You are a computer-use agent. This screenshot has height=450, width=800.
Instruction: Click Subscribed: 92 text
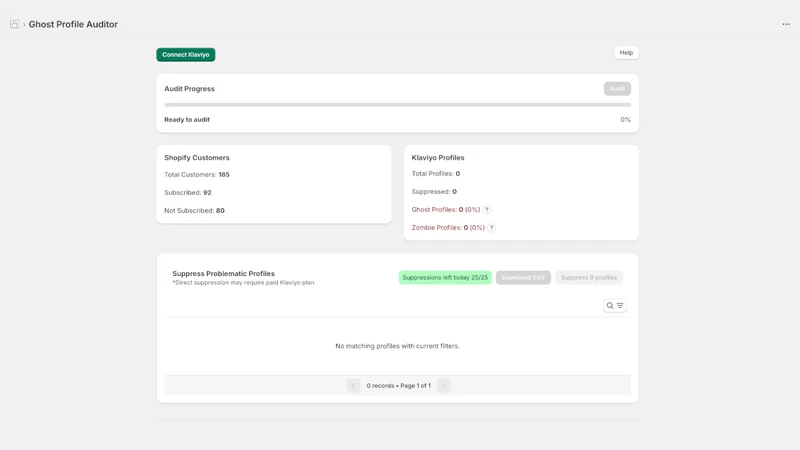pos(188,192)
